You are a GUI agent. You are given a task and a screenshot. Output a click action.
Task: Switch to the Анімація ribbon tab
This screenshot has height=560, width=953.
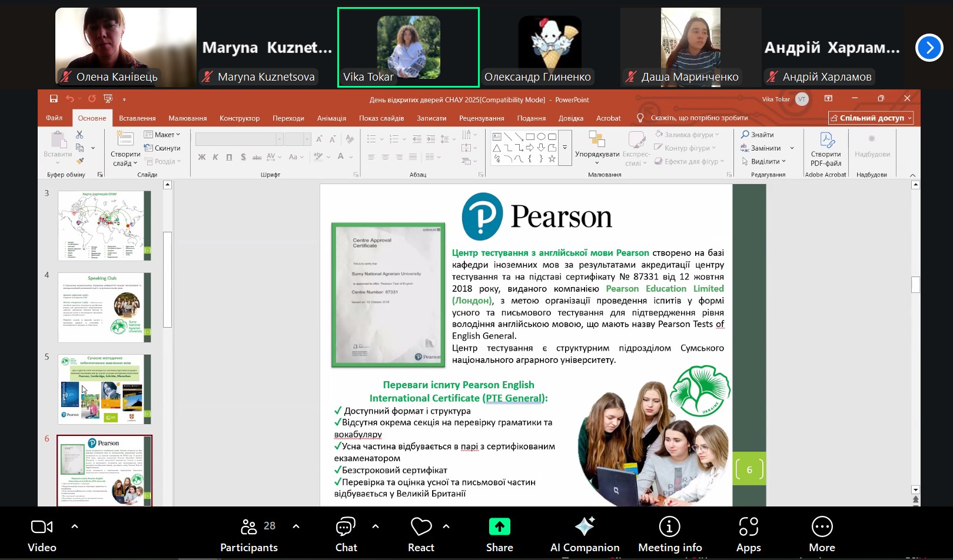coord(331,118)
